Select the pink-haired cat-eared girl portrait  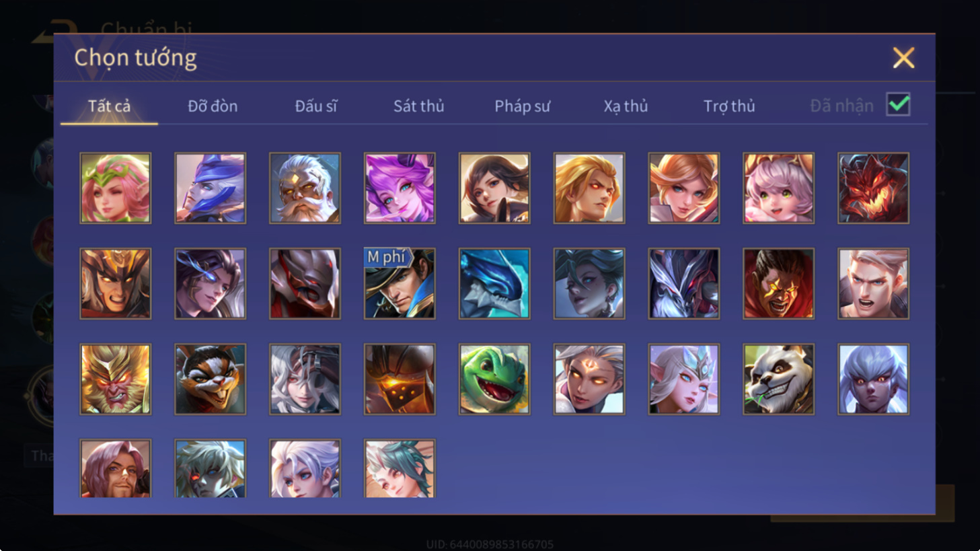point(778,188)
